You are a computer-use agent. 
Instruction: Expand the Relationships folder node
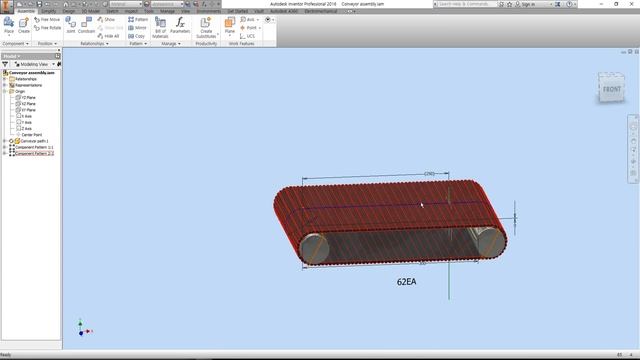[5, 79]
